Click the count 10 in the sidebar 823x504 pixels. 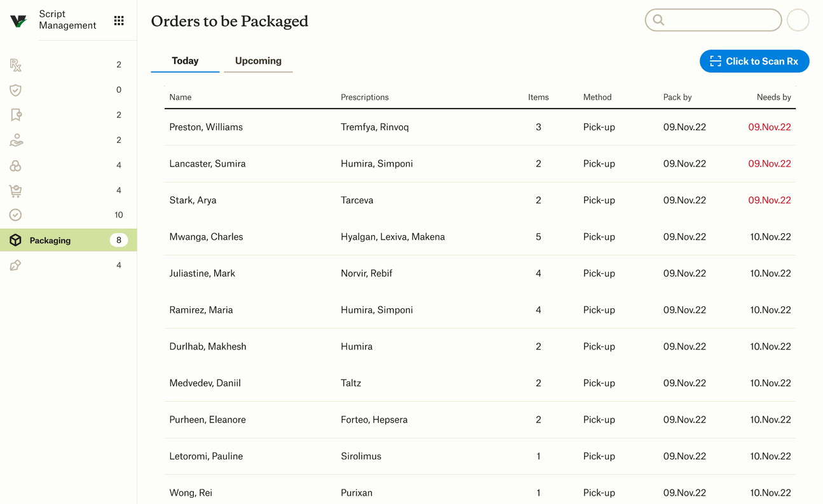coord(119,215)
